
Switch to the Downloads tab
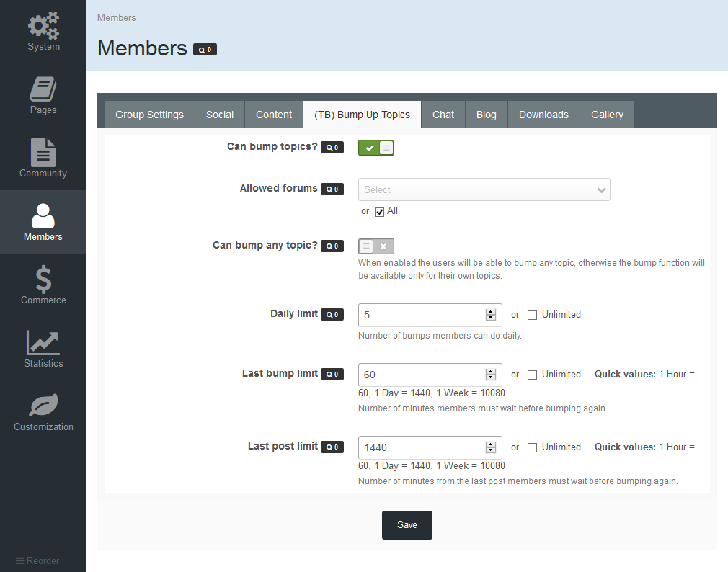(x=543, y=115)
